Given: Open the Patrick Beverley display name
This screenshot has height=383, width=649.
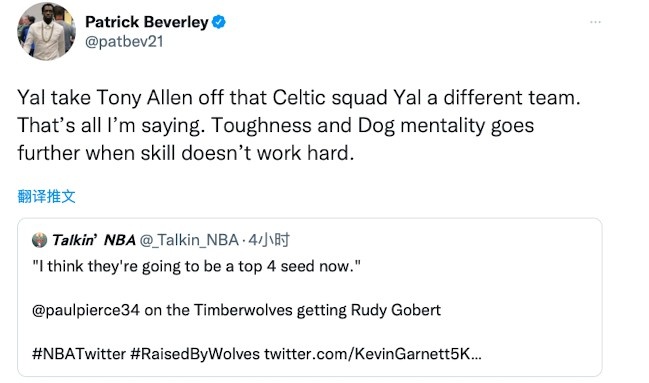Looking at the screenshot, I should (147, 22).
